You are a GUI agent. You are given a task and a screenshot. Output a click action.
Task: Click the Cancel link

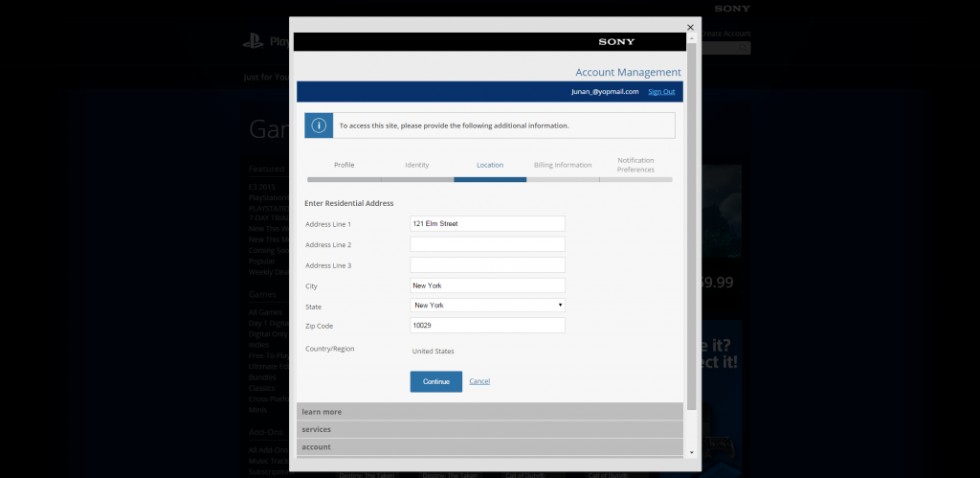(479, 381)
